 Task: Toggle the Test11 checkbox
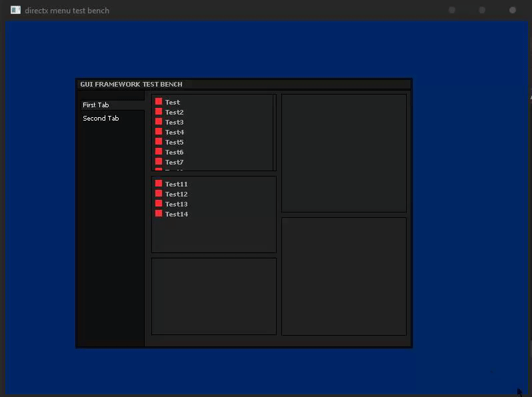click(159, 183)
